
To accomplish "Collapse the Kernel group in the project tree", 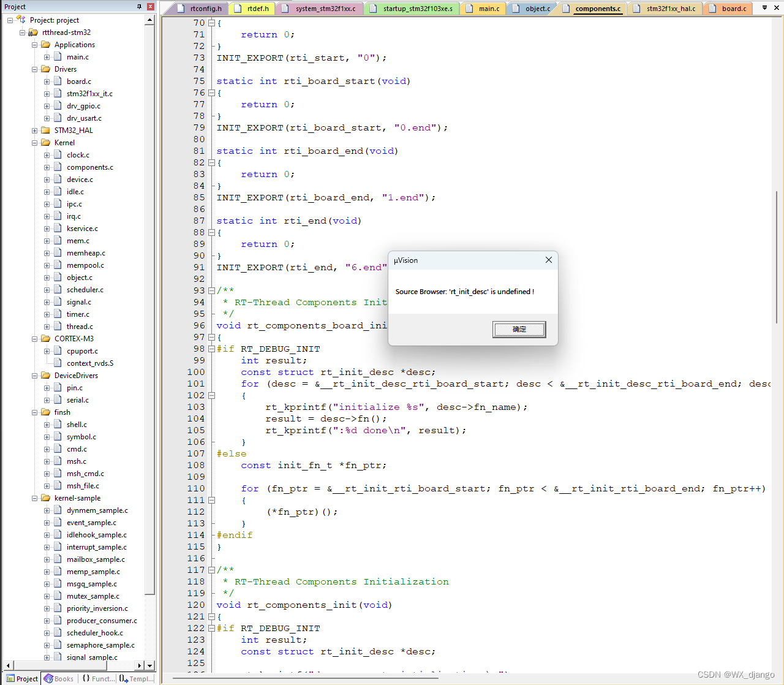I will tap(34, 143).
